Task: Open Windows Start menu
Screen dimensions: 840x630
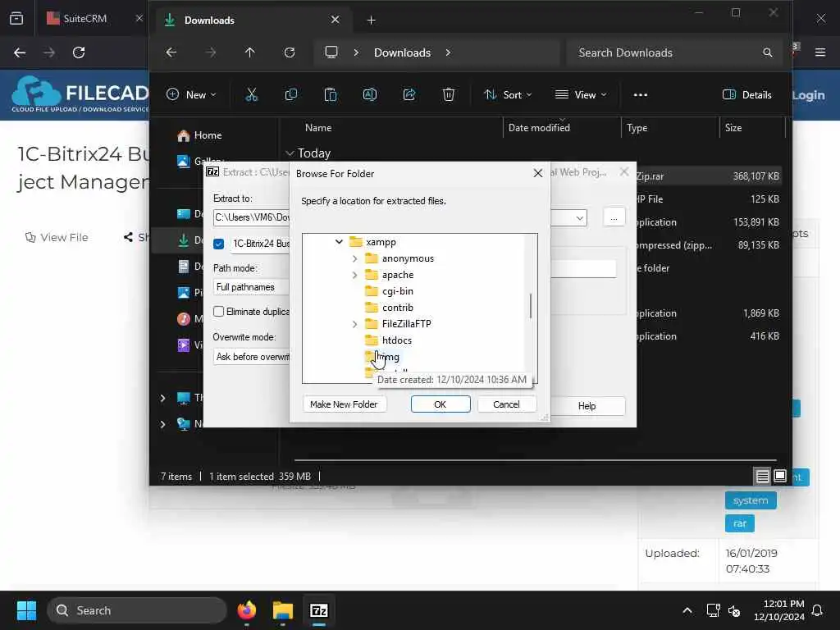Action: (26, 610)
